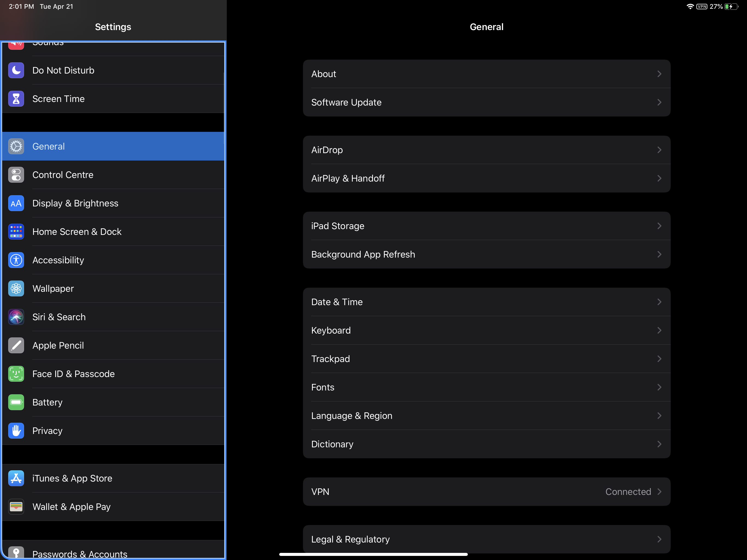Tap the Control Centre switches icon
Screen dimensions: 747x560
(x=16, y=175)
